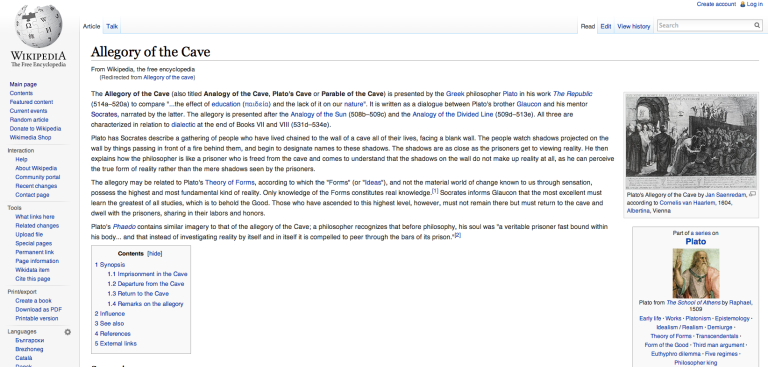Screen dimensions: 768x367
Task: Jump to 3 See also section
Action: tap(109, 323)
